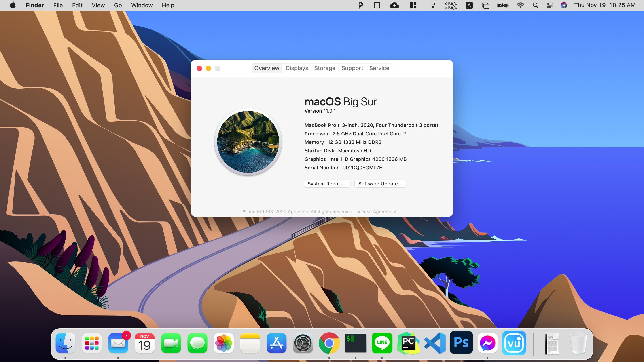Select the Overview tab
Screen dimensions: 644x362
[x=267, y=68]
